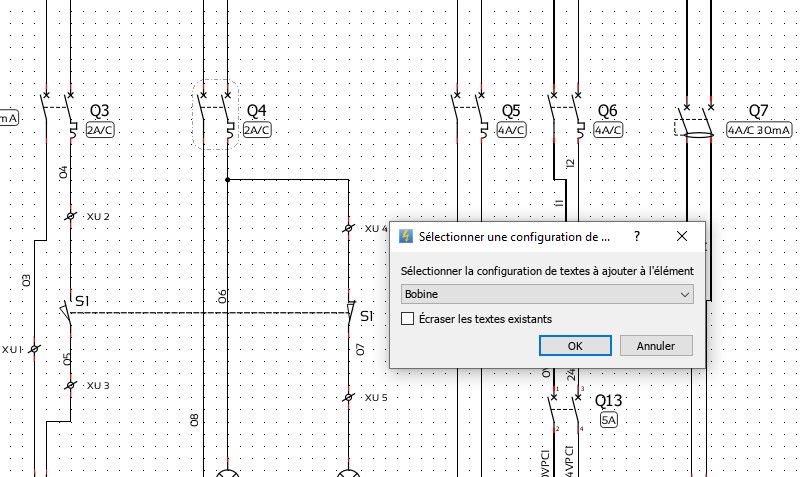The width and height of the screenshot is (803, 477).
Task: Click the XU 2 terminal symbol
Action: (71, 216)
